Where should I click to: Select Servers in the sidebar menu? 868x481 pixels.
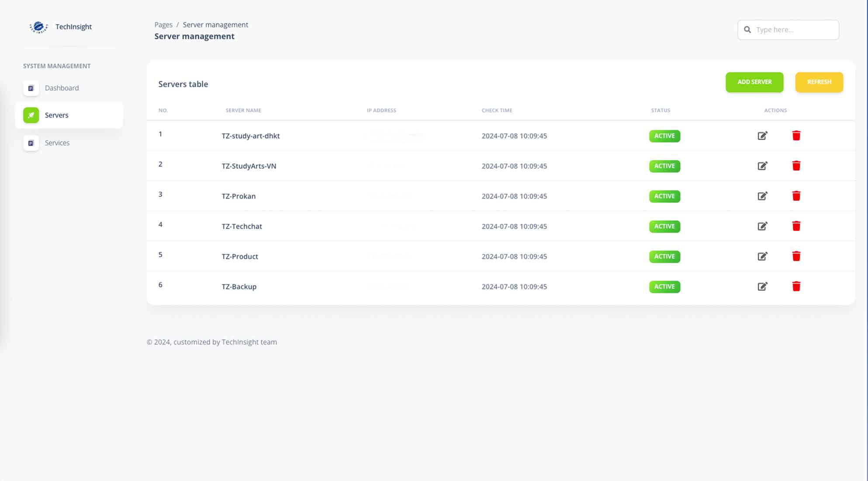[x=69, y=115]
